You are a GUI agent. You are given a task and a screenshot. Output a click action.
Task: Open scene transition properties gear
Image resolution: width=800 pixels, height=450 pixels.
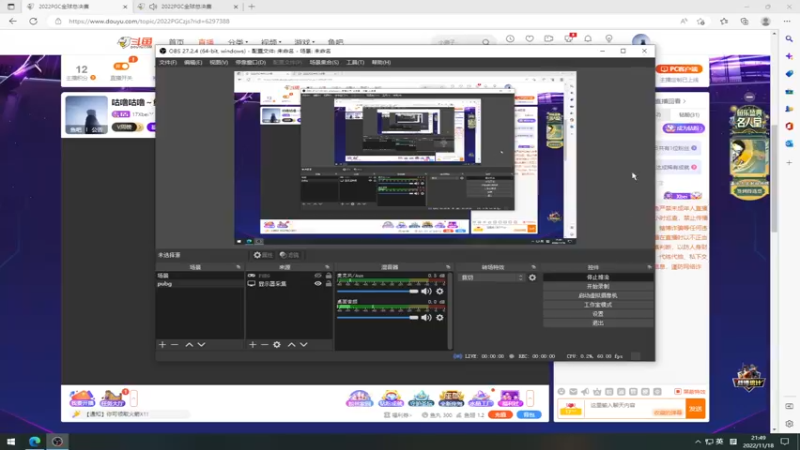pos(532,278)
